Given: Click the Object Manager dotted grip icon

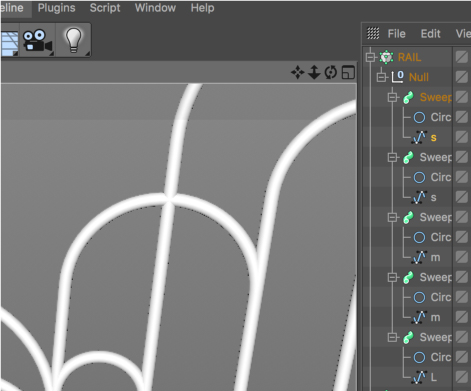Looking at the screenshot, I should [x=373, y=33].
